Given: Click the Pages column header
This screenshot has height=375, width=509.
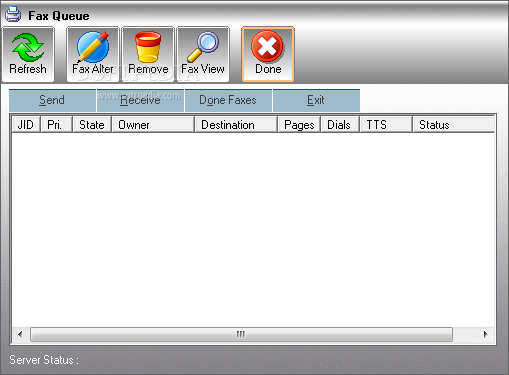Looking at the screenshot, I should coord(299,125).
